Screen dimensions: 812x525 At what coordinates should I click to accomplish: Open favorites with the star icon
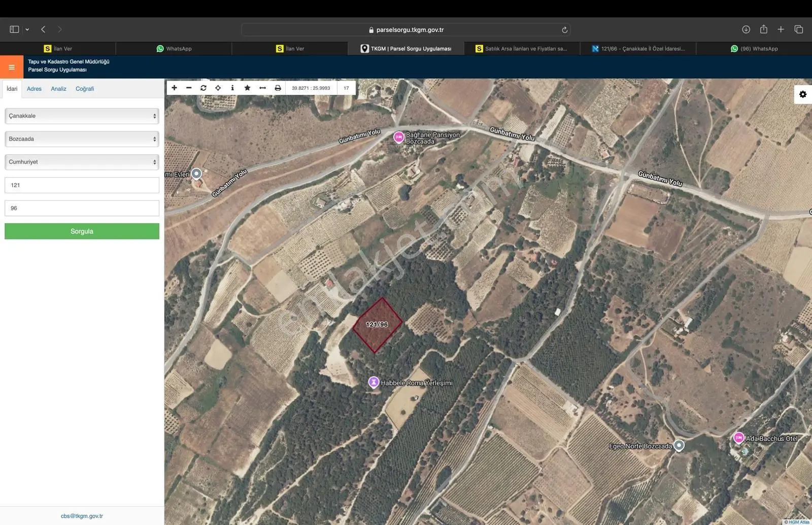247,88
